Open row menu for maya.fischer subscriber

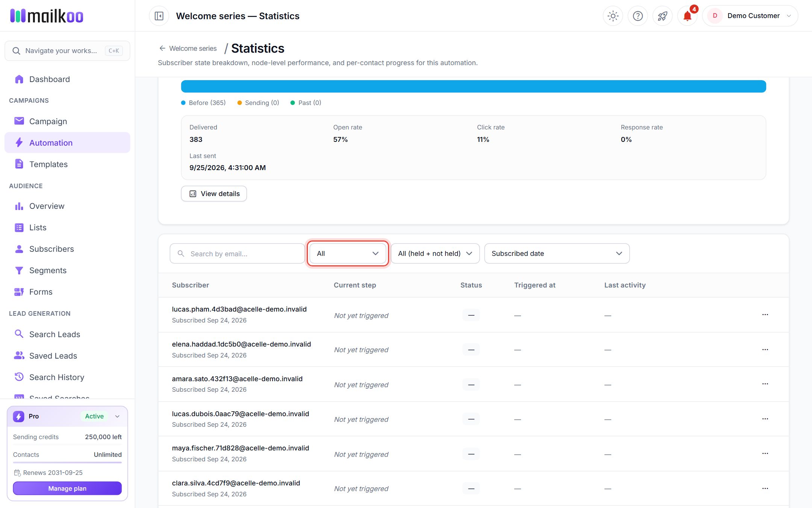tap(765, 453)
